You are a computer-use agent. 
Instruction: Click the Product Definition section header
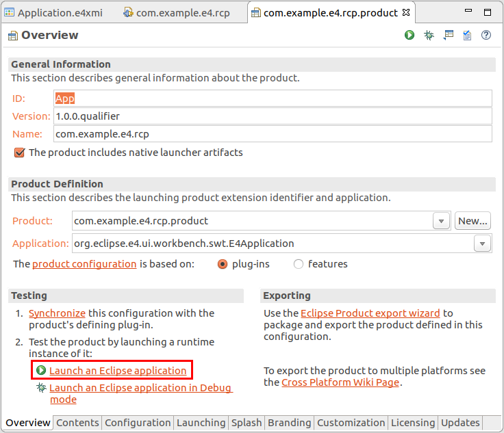pyautogui.click(x=252, y=184)
